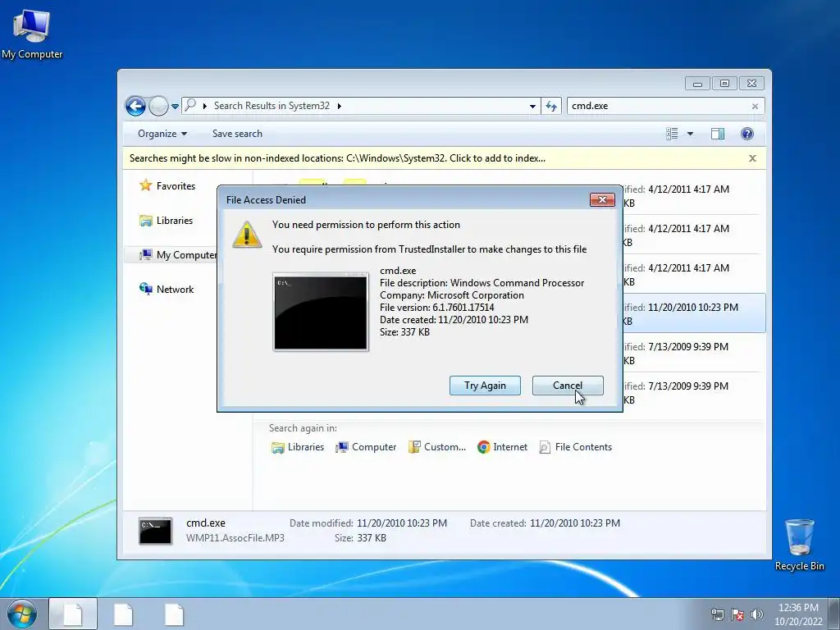Click the Back navigation arrow in Explorer
This screenshot has height=630, width=840.
[135, 106]
